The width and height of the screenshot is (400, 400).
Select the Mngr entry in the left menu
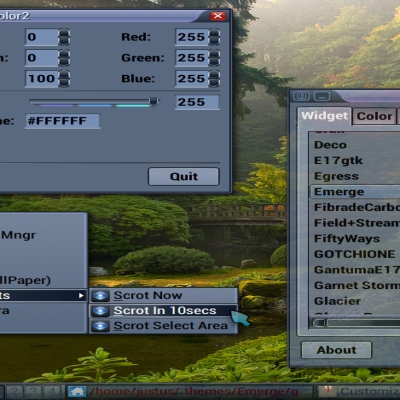pyautogui.click(x=43, y=235)
